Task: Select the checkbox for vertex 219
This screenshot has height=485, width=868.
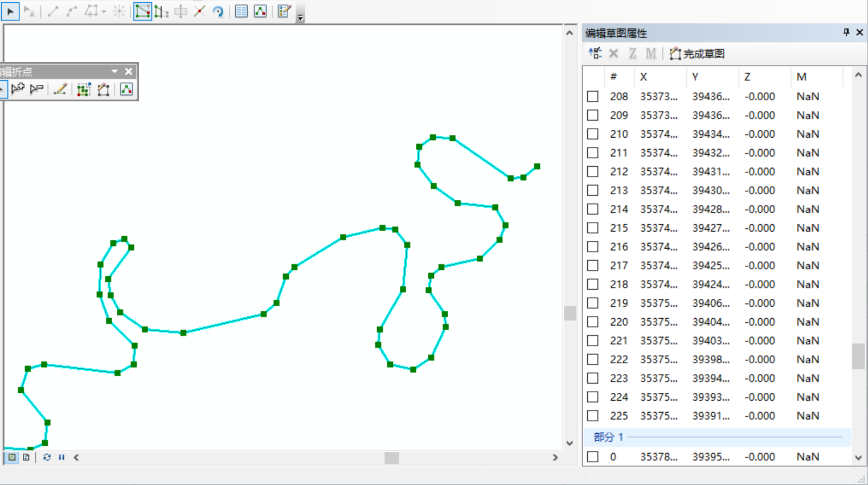Action: tap(593, 303)
